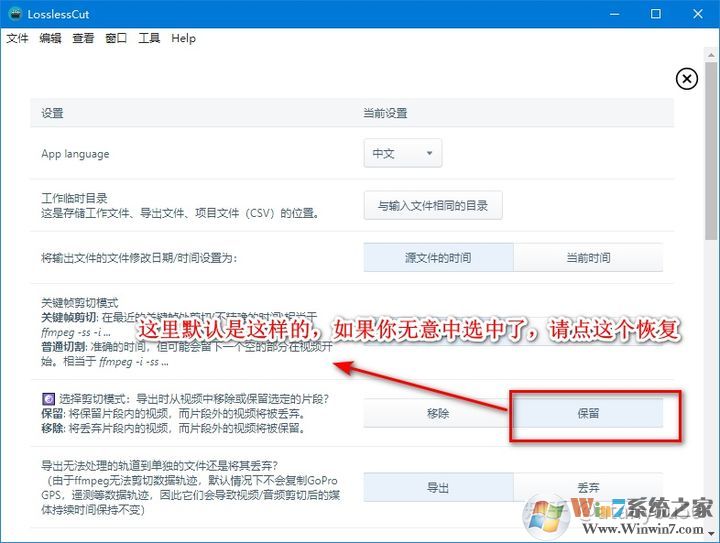Click the App language label
The height and width of the screenshot is (543, 720).
coord(75,154)
